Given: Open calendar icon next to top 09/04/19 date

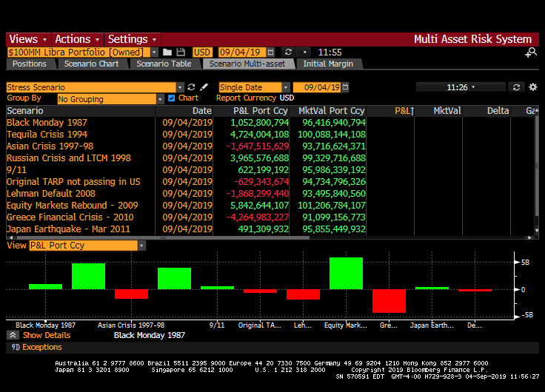Looking at the screenshot, I should coord(271,52).
